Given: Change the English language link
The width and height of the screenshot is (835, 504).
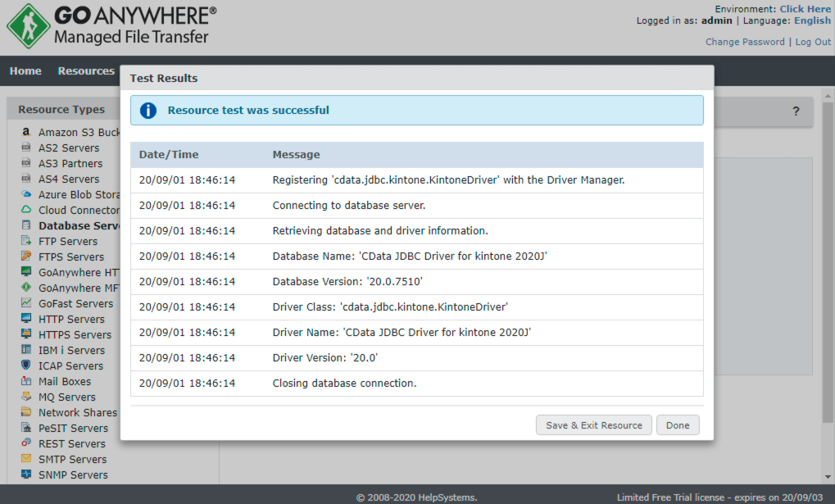Looking at the screenshot, I should [x=812, y=20].
